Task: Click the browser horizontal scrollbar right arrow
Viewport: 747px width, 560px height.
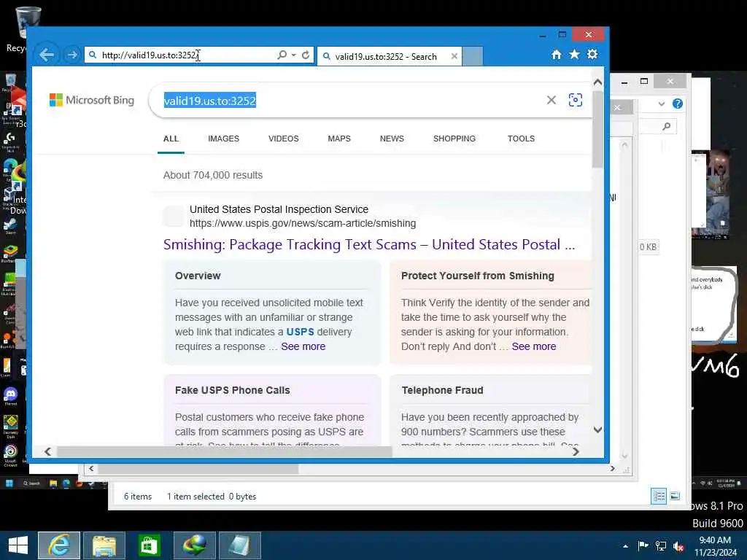Action: [x=576, y=451]
